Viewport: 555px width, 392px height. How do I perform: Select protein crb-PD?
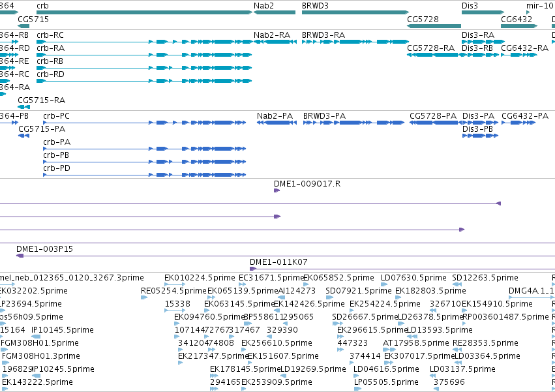144,175
